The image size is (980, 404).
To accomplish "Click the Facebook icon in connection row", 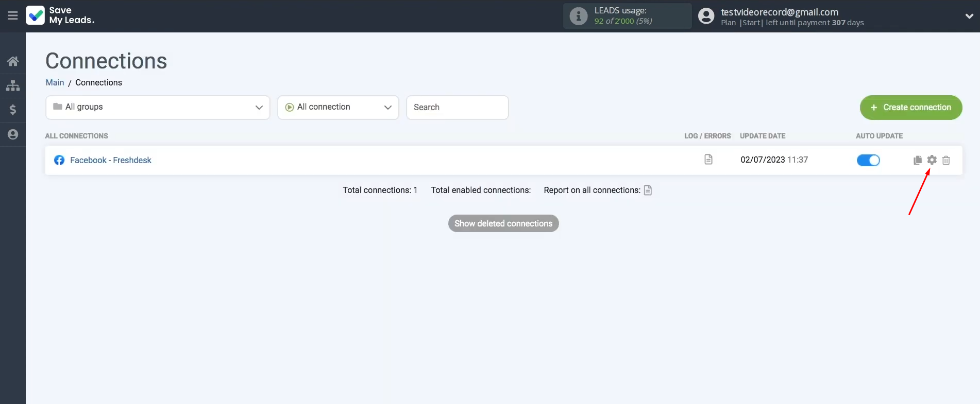I will click(x=59, y=160).
